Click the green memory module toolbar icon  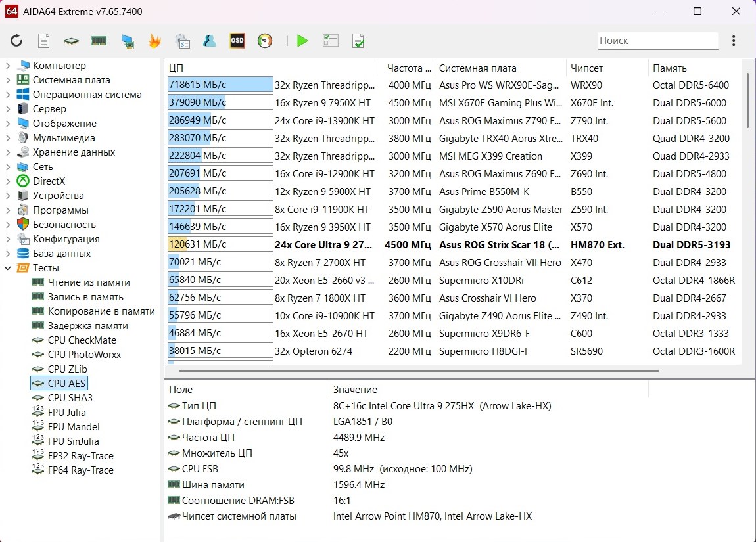coord(99,41)
